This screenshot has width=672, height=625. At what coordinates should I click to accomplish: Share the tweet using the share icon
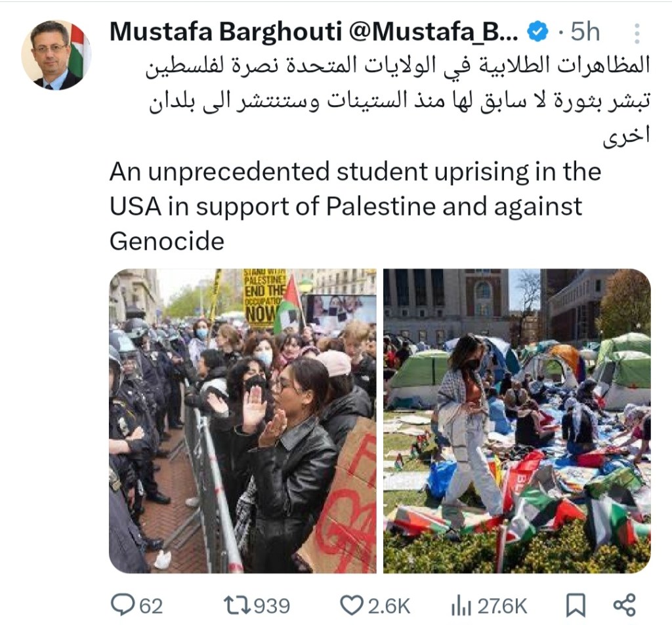(624, 605)
